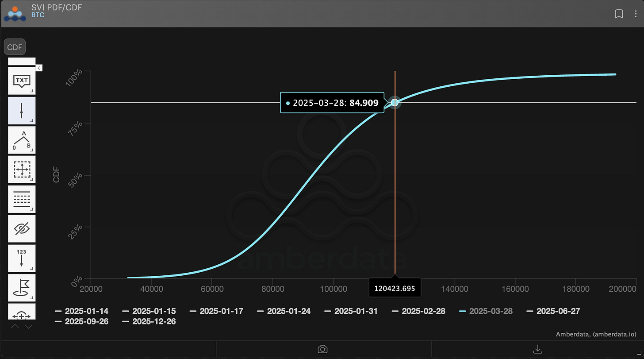Screen dimensions: 644x359
Task: Toggle the 2025-02-28 legend series
Action: tap(418, 311)
